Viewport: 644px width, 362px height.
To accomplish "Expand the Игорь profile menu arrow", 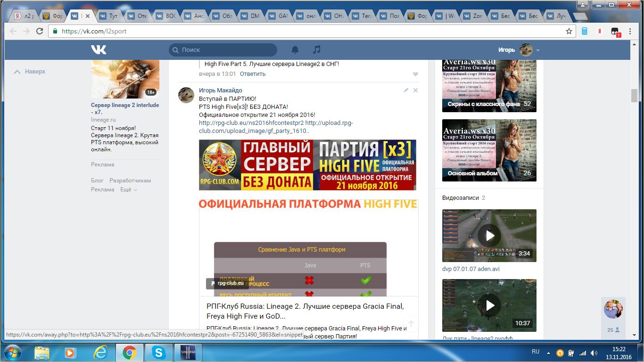I will 538,50.
